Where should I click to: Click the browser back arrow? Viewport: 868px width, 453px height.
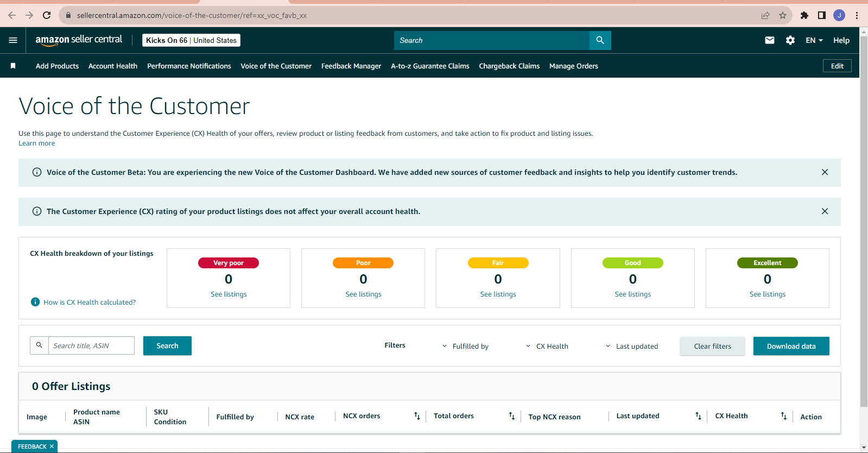pos(12,15)
